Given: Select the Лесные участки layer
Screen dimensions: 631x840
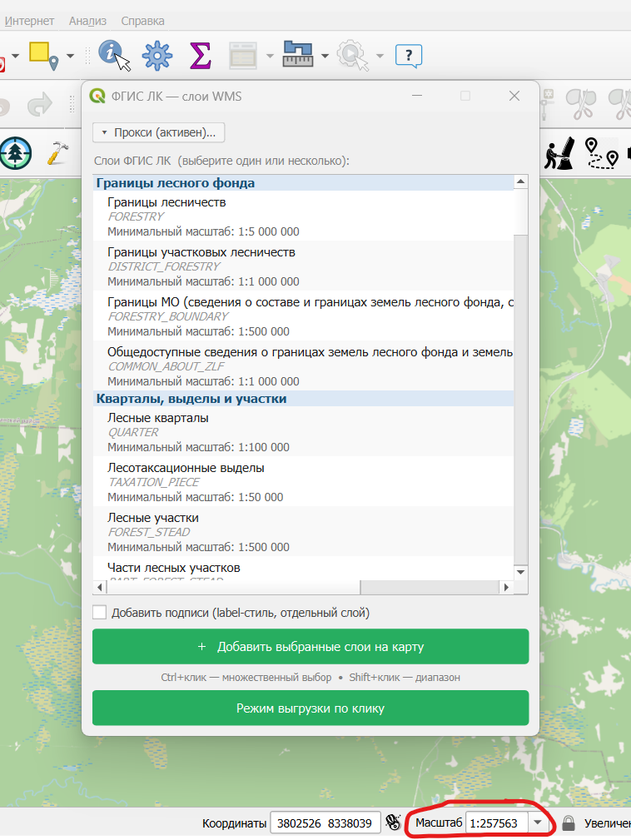Looking at the screenshot, I should [x=303, y=531].
